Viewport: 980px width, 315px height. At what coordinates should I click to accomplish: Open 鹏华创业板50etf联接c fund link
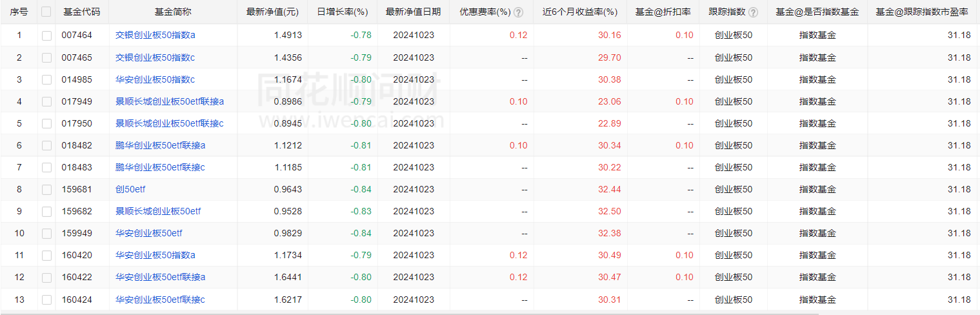[x=160, y=167]
